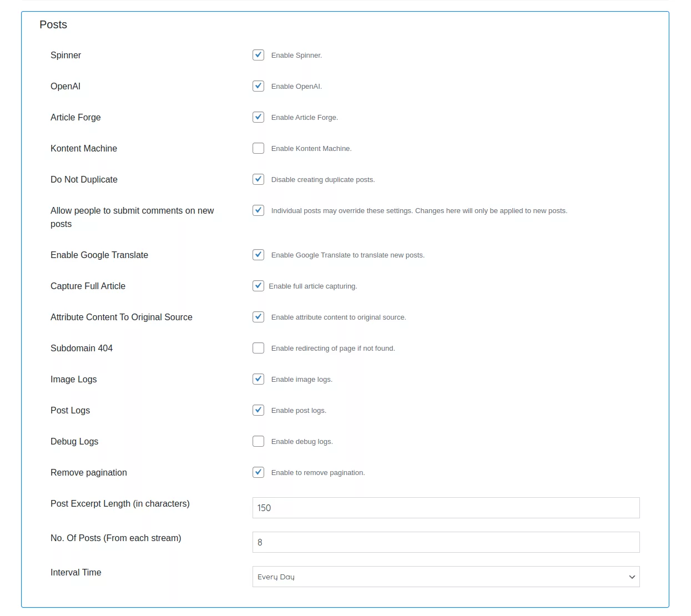Click the Interval Time dropdown chevron arrow

[632, 577]
